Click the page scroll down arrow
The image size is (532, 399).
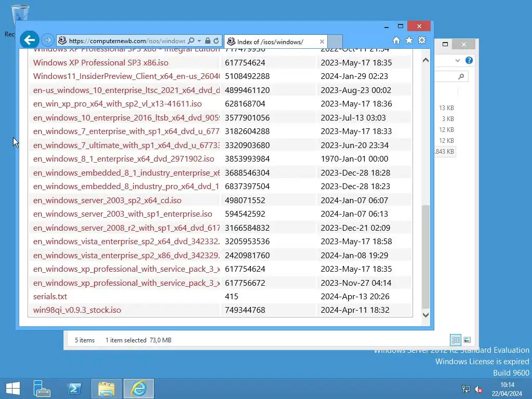(x=425, y=315)
